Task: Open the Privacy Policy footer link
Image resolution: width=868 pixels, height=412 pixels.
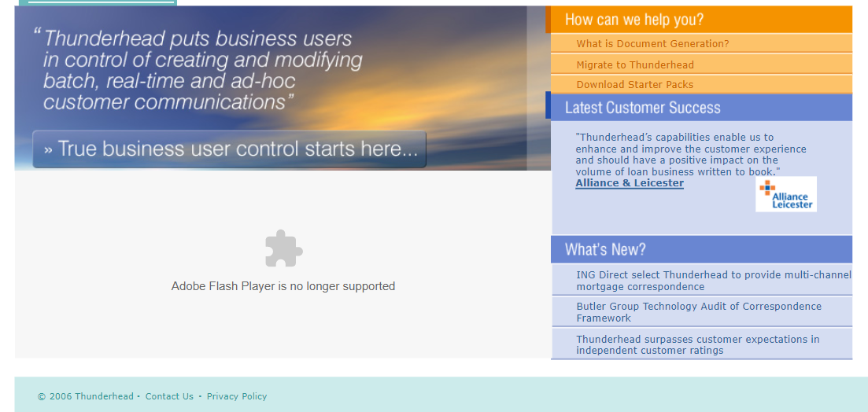Action: click(237, 396)
